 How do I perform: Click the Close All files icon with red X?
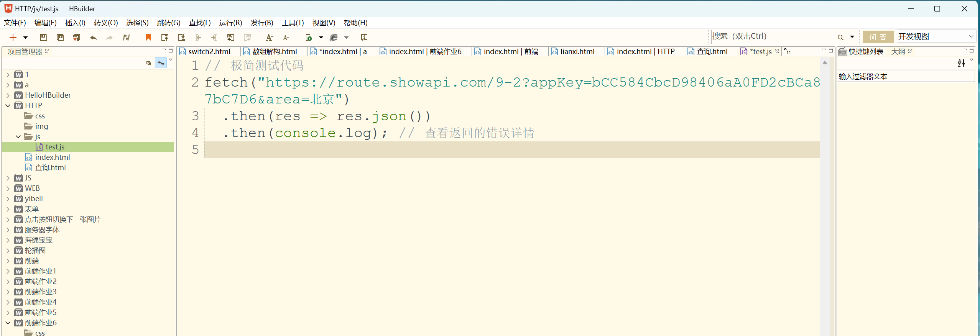coord(77,37)
